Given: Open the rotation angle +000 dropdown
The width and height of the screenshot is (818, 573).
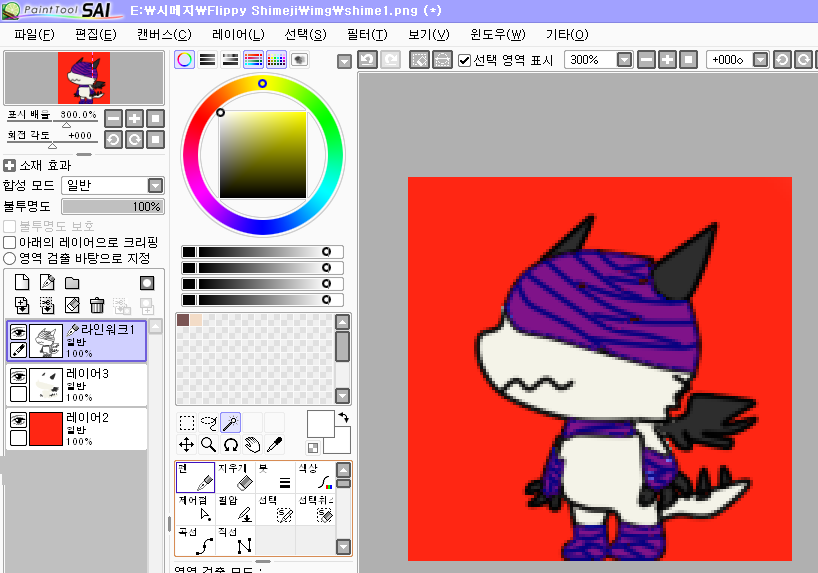Looking at the screenshot, I should 760,60.
